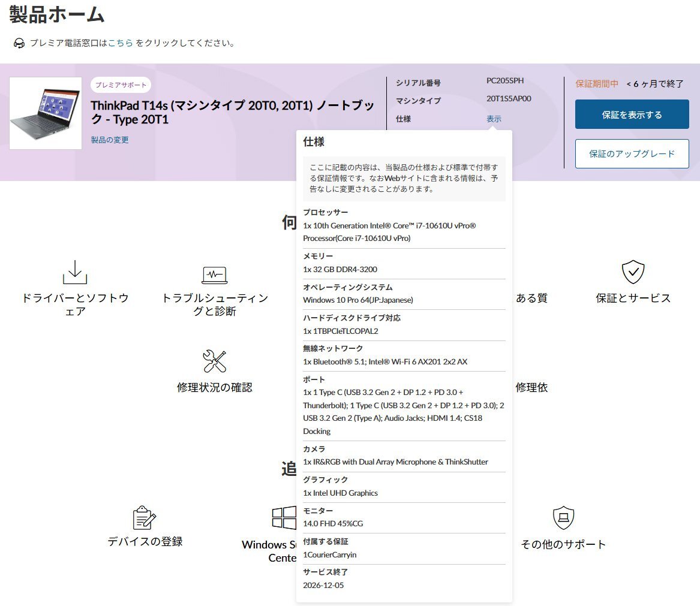The width and height of the screenshot is (700, 606).
Task: Click 保証期間中 warranty status text
Action: click(x=597, y=83)
